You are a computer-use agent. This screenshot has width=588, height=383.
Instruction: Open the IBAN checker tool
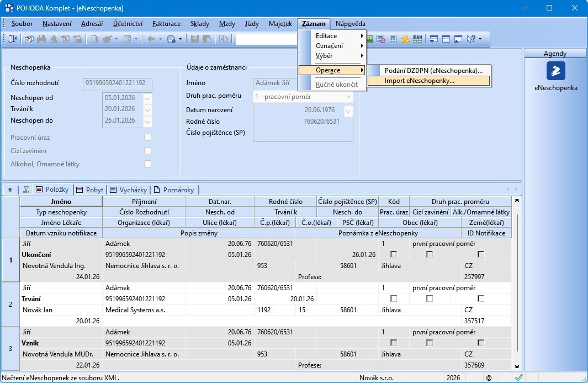417,39
